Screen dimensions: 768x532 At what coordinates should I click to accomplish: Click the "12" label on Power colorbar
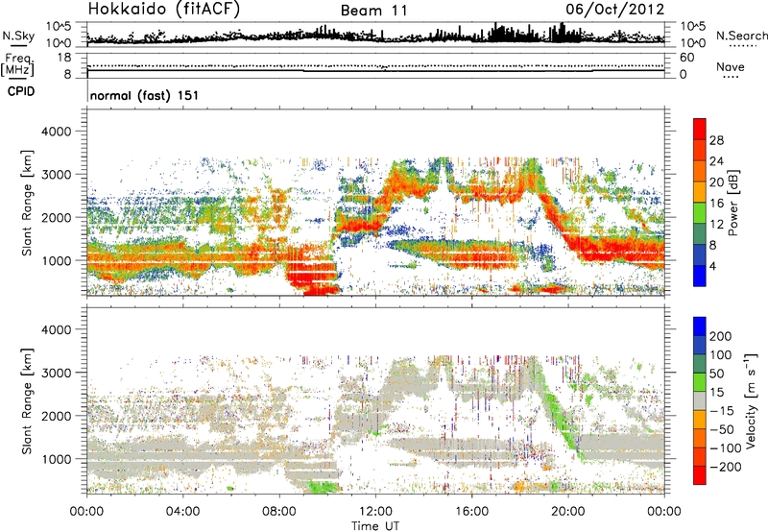click(x=716, y=225)
